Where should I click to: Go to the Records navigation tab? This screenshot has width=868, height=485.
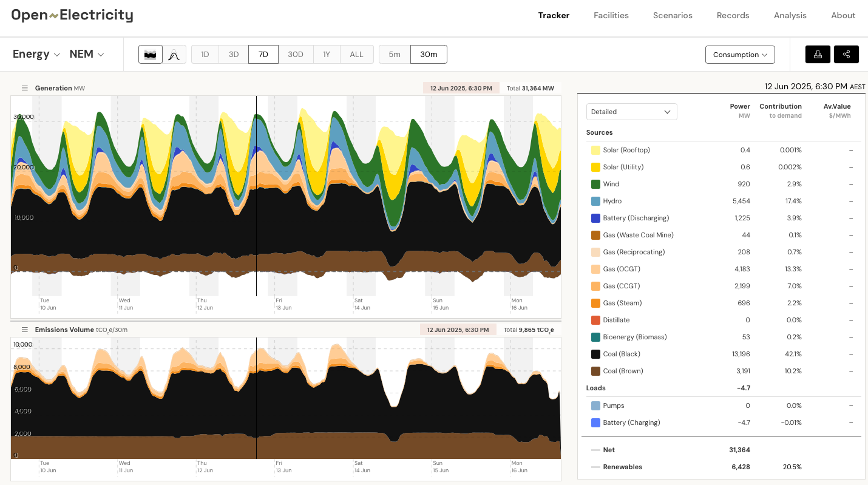coord(733,15)
